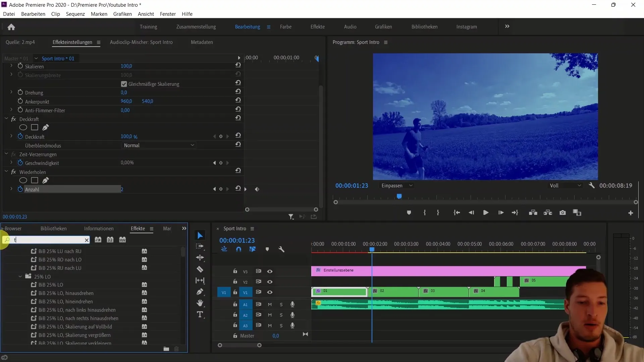Image resolution: width=644 pixels, height=362 pixels.
Task: Clear the effects search field
Action: coord(87,240)
